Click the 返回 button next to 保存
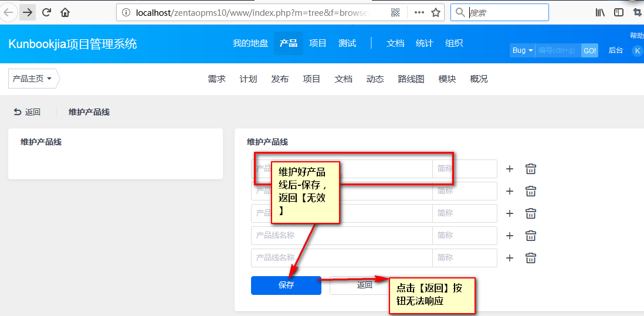This screenshot has width=644, height=316. 364,285
